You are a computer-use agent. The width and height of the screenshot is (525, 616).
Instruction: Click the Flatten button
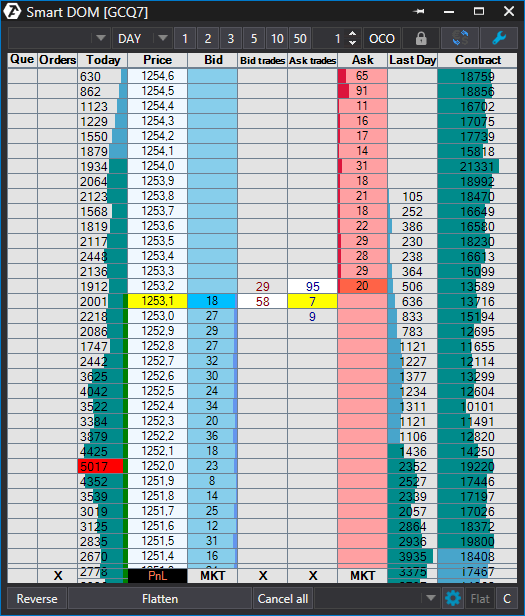click(160, 599)
